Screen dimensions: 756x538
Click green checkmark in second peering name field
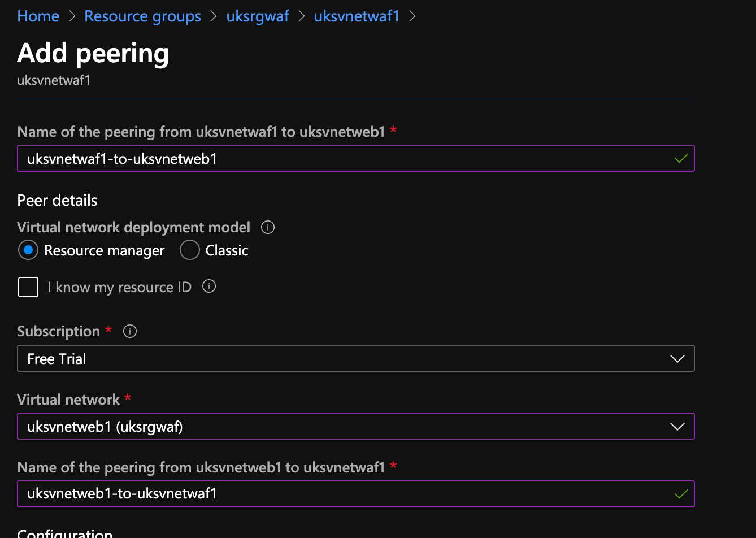pos(681,494)
